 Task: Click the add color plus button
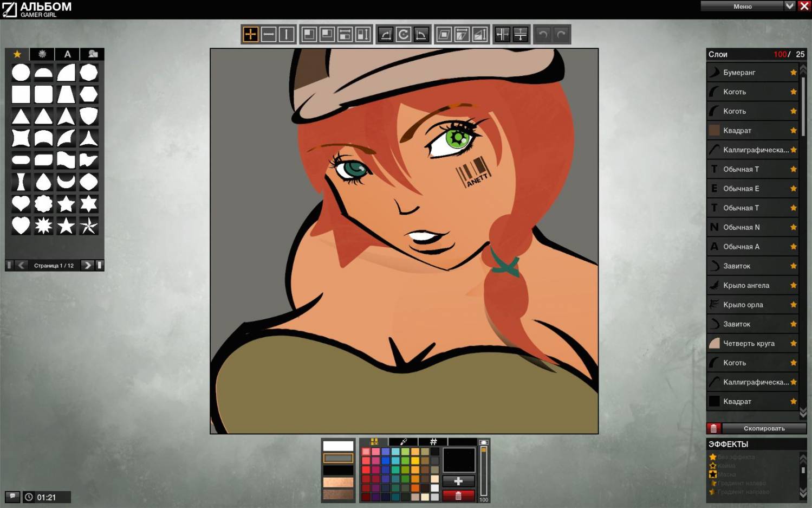tap(458, 481)
